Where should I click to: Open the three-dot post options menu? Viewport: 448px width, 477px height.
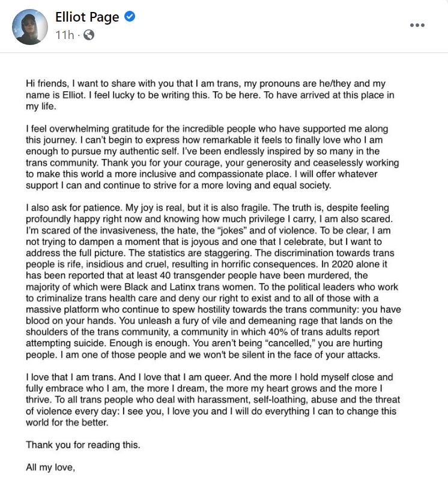pyautogui.click(x=417, y=25)
